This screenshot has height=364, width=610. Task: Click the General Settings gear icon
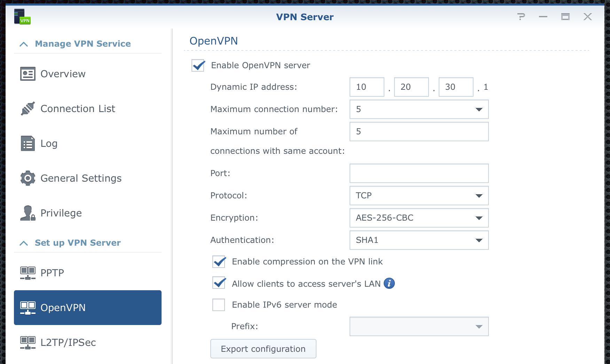28,178
